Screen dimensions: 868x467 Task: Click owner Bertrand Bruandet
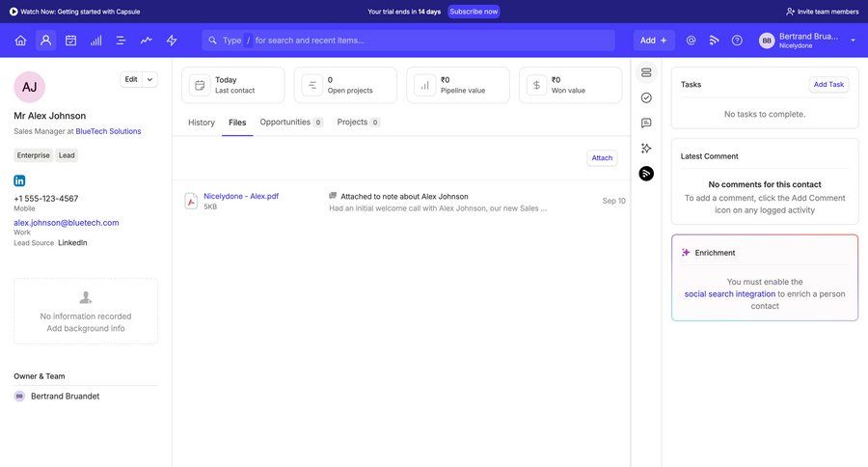(x=66, y=397)
